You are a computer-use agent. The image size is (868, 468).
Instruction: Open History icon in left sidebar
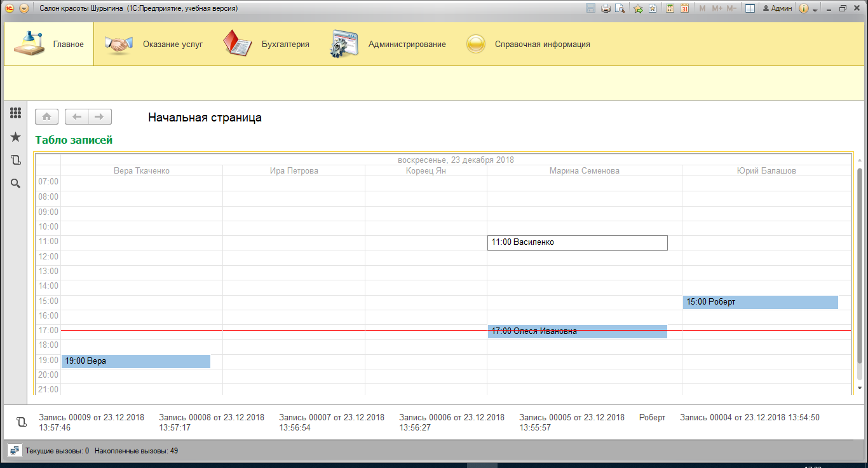pos(16,160)
